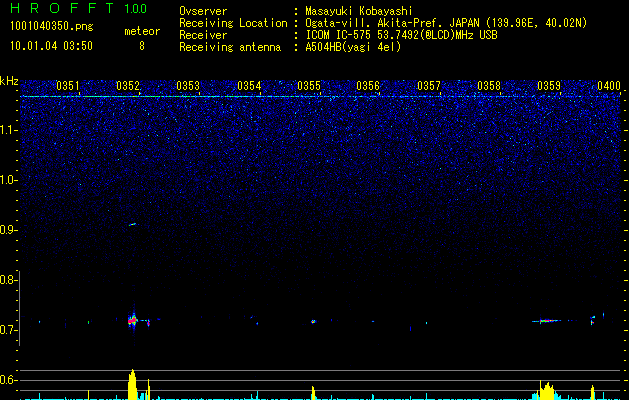Click the small echo blob near 0355
Image resolution: width=629 pixels, height=400 pixels.
point(313,321)
